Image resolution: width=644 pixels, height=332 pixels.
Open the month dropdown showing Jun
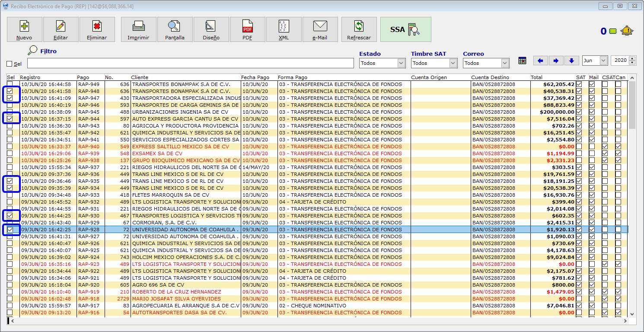[x=603, y=61]
